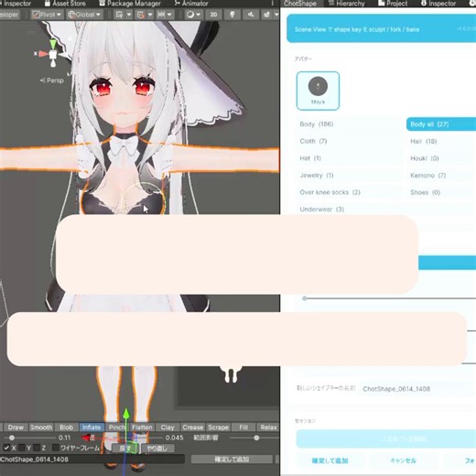Open the Pivot handle position dropdown
This screenshot has height=476, width=476.
click(47, 15)
